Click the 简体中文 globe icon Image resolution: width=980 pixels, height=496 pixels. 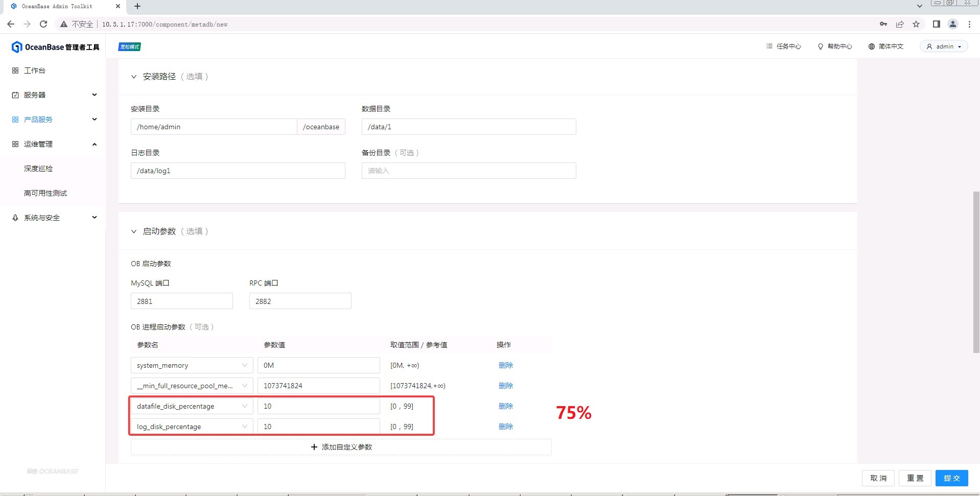(x=872, y=46)
